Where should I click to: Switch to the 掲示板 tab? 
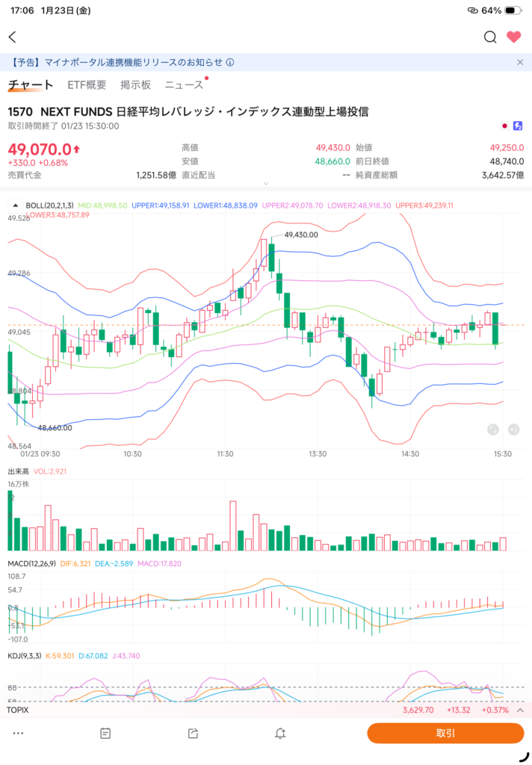[135, 85]
